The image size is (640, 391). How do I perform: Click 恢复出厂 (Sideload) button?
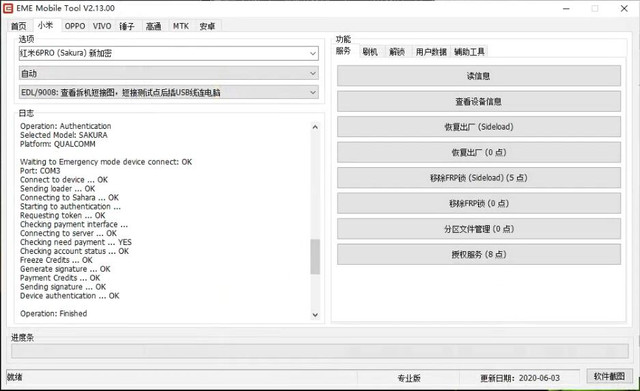click(x=479, y=127)
